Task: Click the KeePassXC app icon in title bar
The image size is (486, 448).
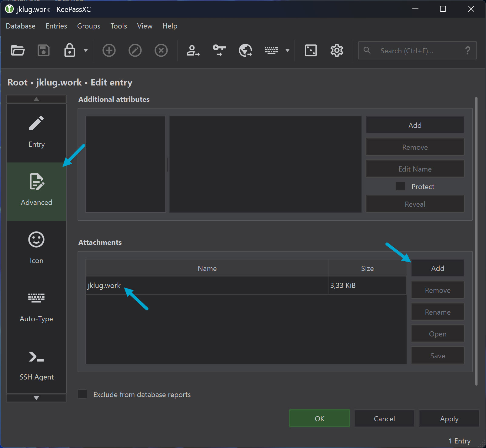Action: coord(9,9)
